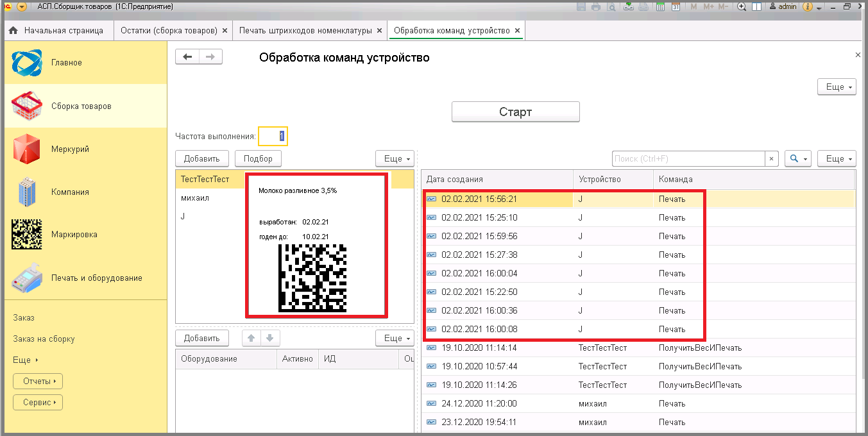The image size is (868, 436).
Task: Open the calculator in title toolbar
Action: 660,6
